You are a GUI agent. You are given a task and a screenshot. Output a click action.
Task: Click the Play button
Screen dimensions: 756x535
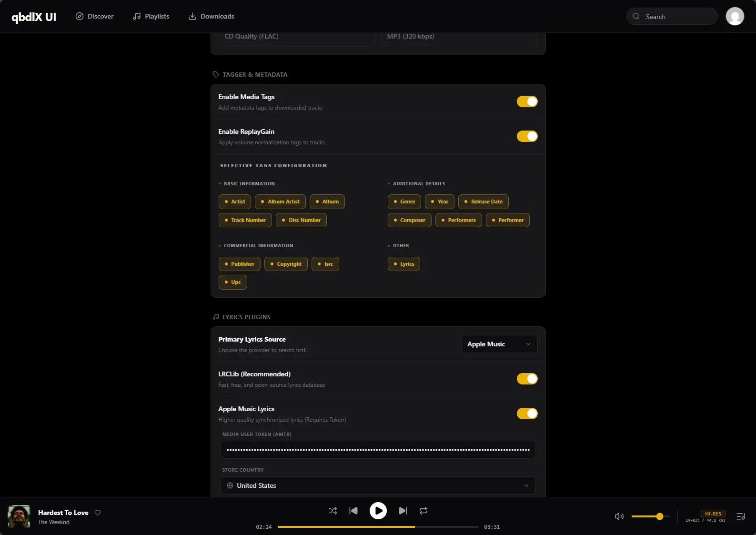[378, 511]
